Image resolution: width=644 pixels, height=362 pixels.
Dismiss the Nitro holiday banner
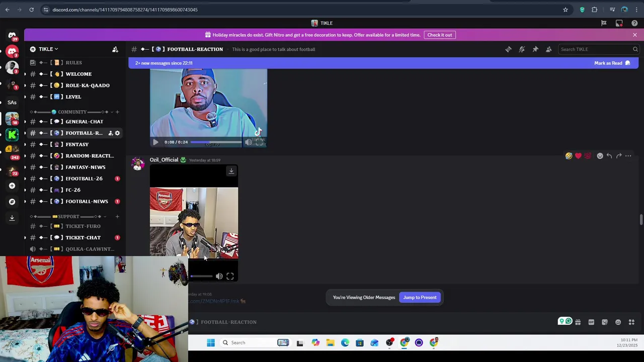tap(635, 35)
